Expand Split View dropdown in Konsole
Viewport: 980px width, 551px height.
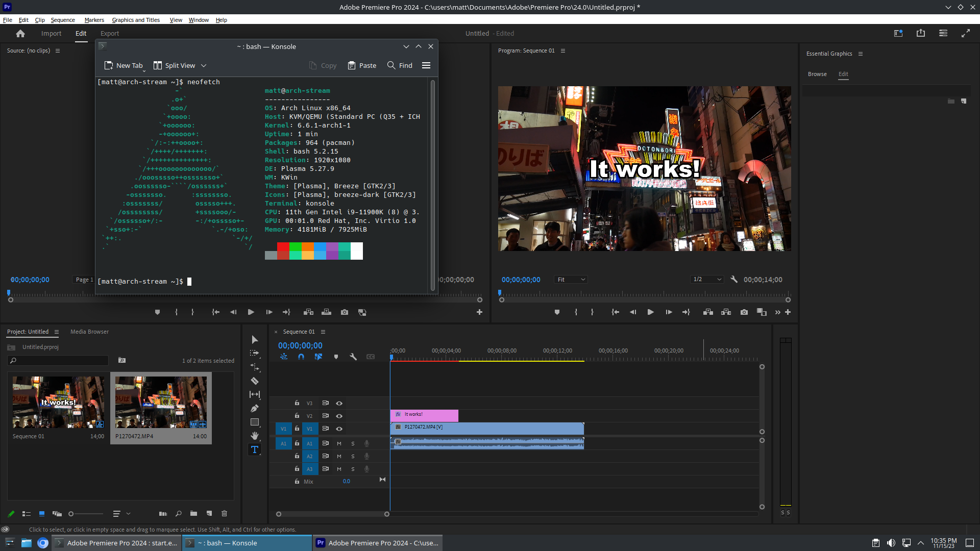(204, 66)
